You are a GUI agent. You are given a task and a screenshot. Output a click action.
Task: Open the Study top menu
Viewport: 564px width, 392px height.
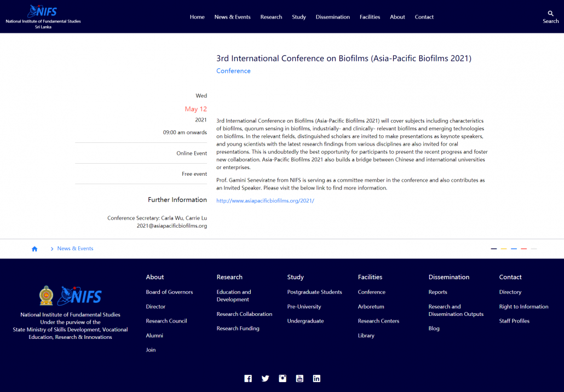(x=299, y=17)
